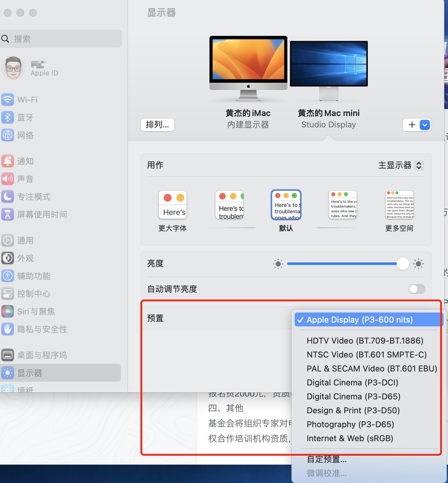This screenshot has height=483, width=448.
Task: Select 屏幕使用时间 hourglass icon
Action: (8, 215)
